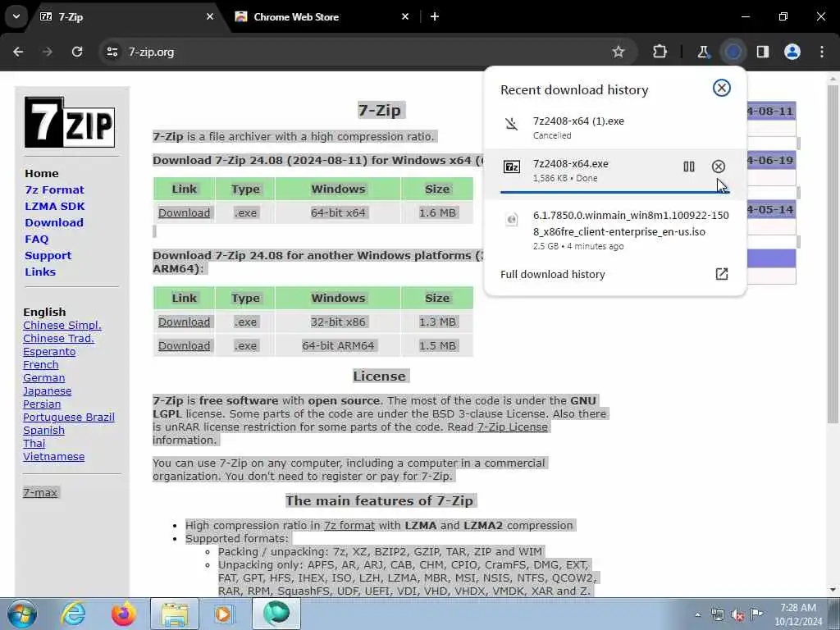Screen dimensions: 840x630
Task: Download the 64-bit x64 .exe installer
Action: tap(184, 212)
